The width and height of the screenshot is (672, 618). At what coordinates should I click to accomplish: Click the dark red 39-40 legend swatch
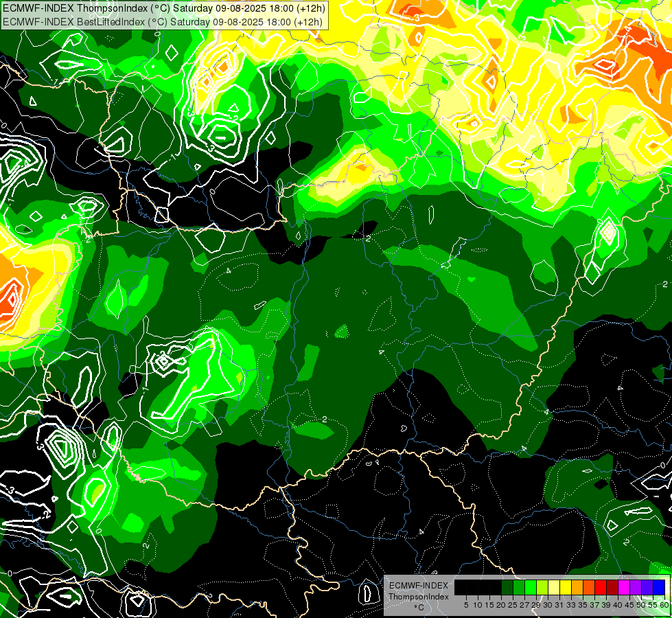coord(612,587)
